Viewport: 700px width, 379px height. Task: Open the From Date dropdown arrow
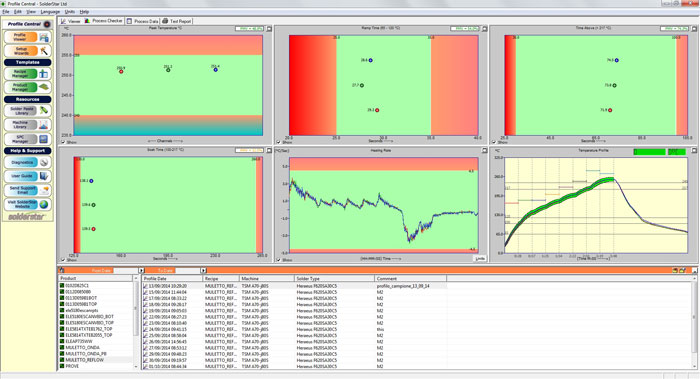click(x=141, y=271)
